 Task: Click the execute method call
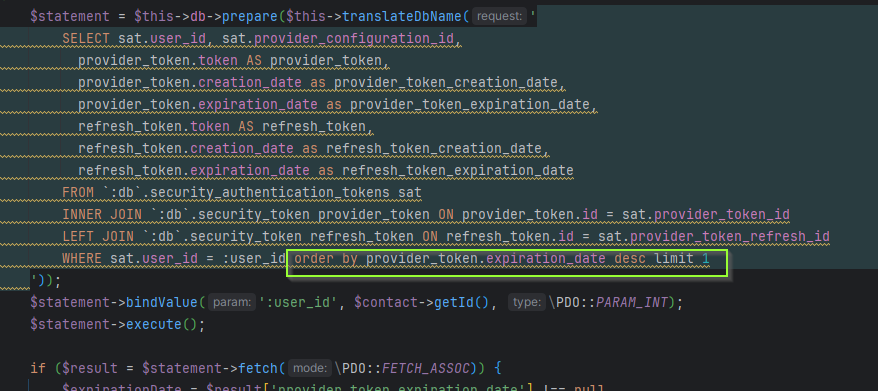coord(154,325)
